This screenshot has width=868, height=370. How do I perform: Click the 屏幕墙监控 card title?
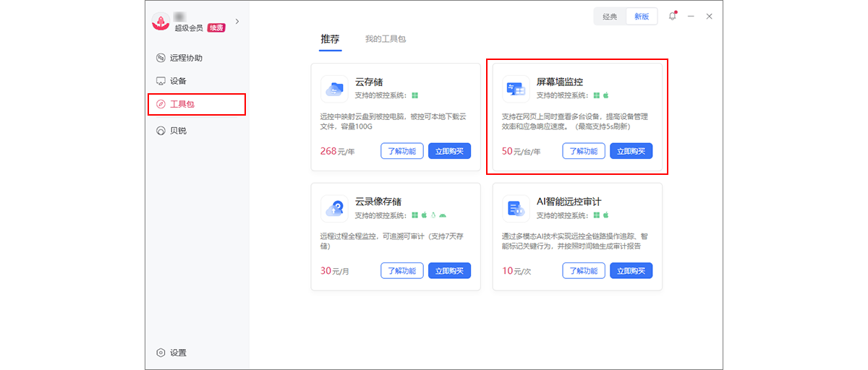(560, 82)
